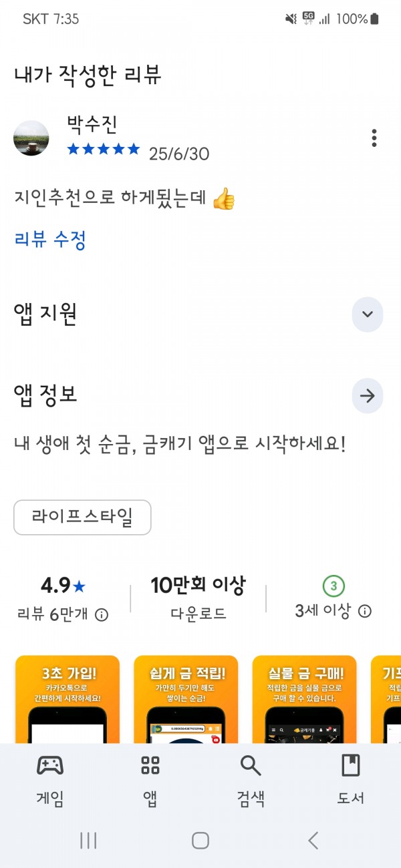This screenshot has width=401, height=868.
Task: Open the review's three-dot options menu
Action: tap(374, 138)
